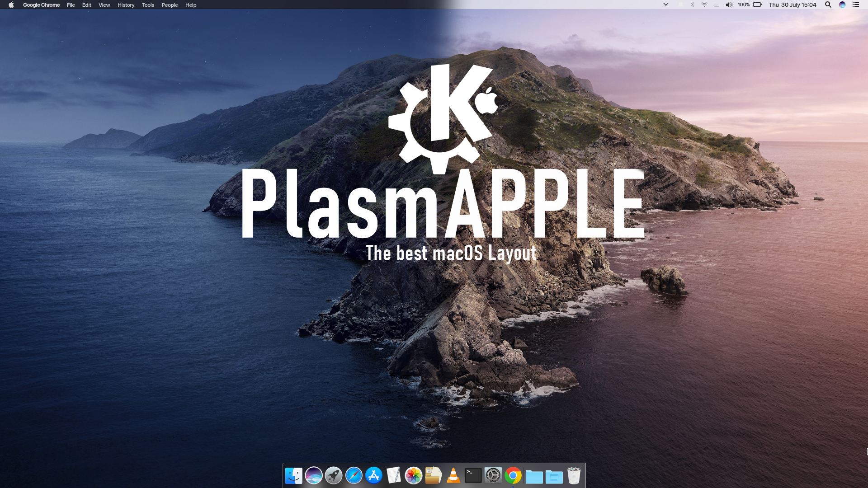
Task: Open System Preferences gear dock icon
Action: [x=493, y=475]
